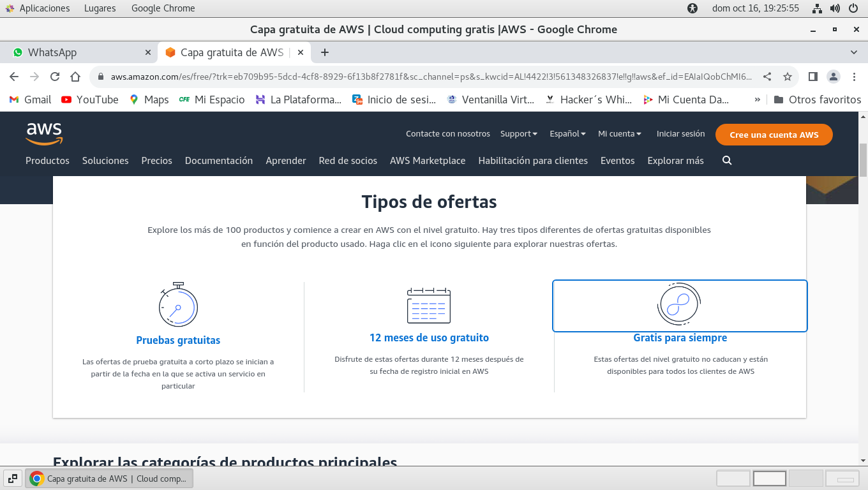Bookmark this page with the star icon
The image size is (868, 490).
[788, 77]
